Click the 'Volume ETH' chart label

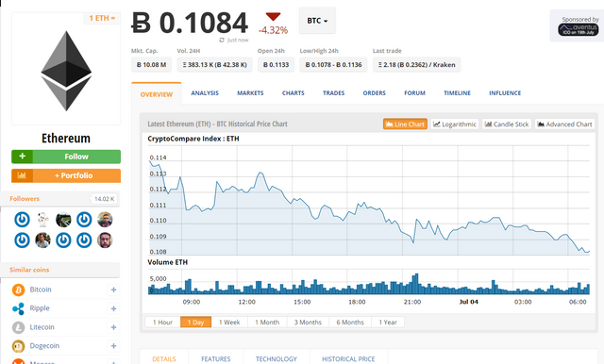pos(168,262)
